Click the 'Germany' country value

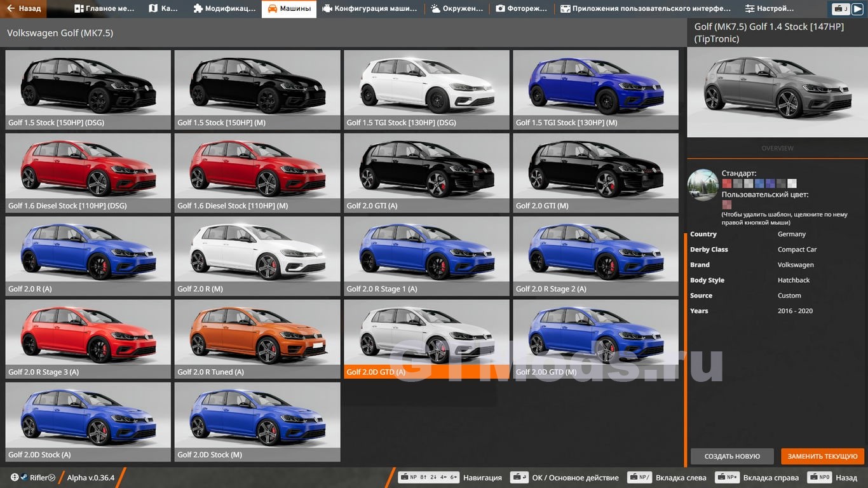click(x=792, y=234)
